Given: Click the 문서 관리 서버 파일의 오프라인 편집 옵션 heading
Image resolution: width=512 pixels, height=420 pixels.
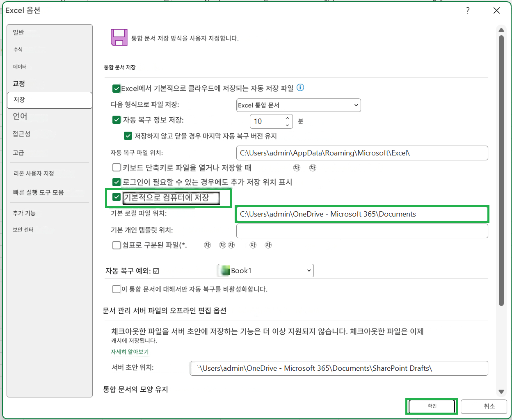Looking at the screenshot, I should (165, 310).
